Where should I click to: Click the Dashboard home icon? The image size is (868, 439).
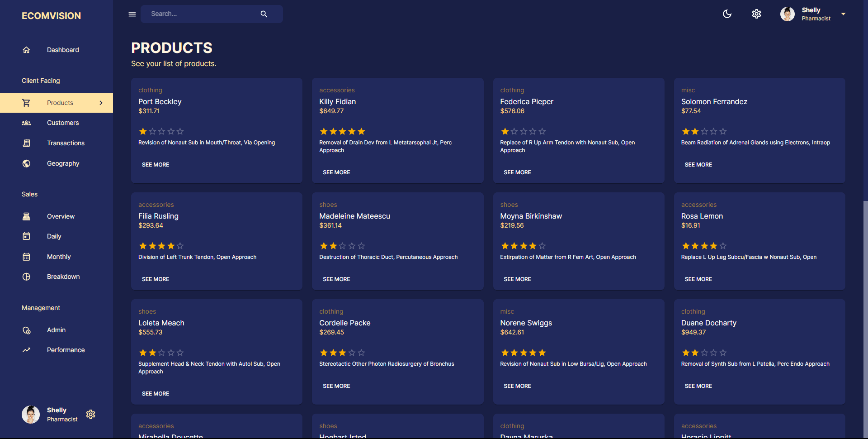27,50
